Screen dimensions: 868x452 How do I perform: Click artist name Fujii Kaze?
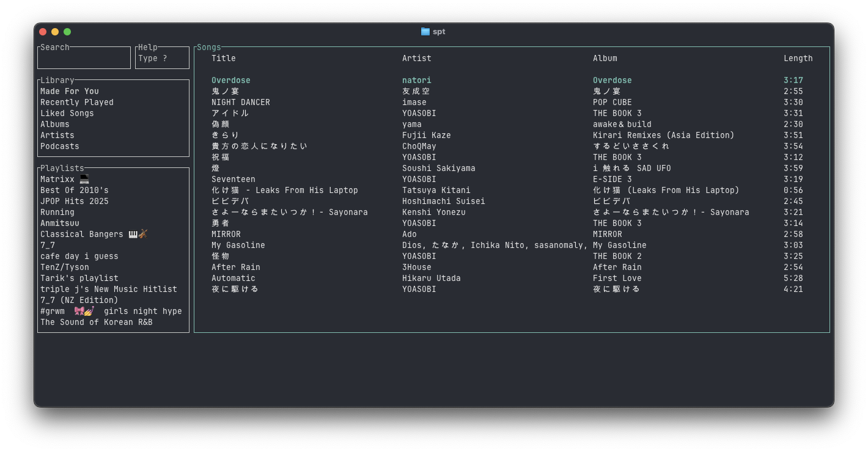coord(426,136)
